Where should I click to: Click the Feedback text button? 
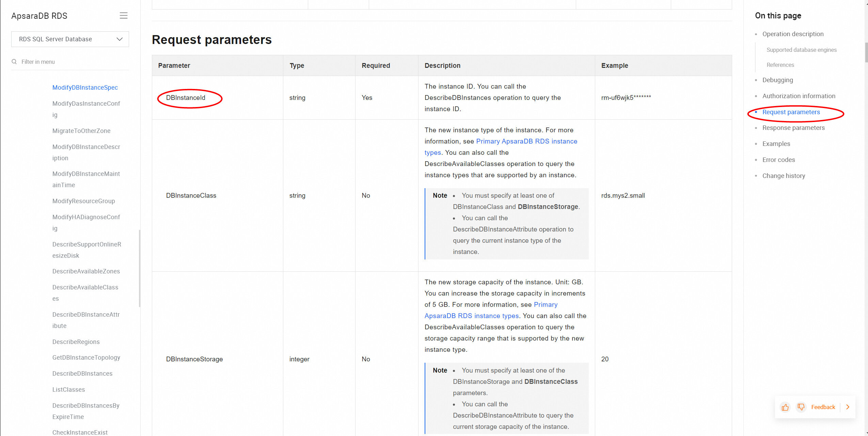[x=823, y=407]
